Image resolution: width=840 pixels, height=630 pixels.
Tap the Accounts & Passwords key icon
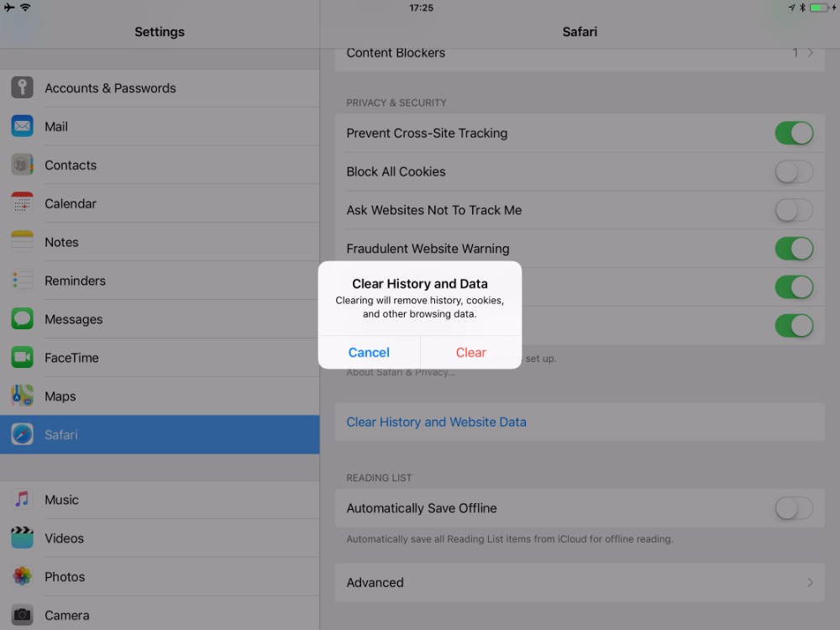[x=22, y=88]
